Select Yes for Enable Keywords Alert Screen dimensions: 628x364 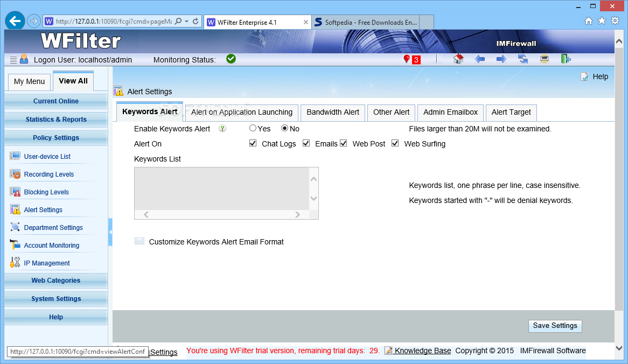click(x=253, y=128)
